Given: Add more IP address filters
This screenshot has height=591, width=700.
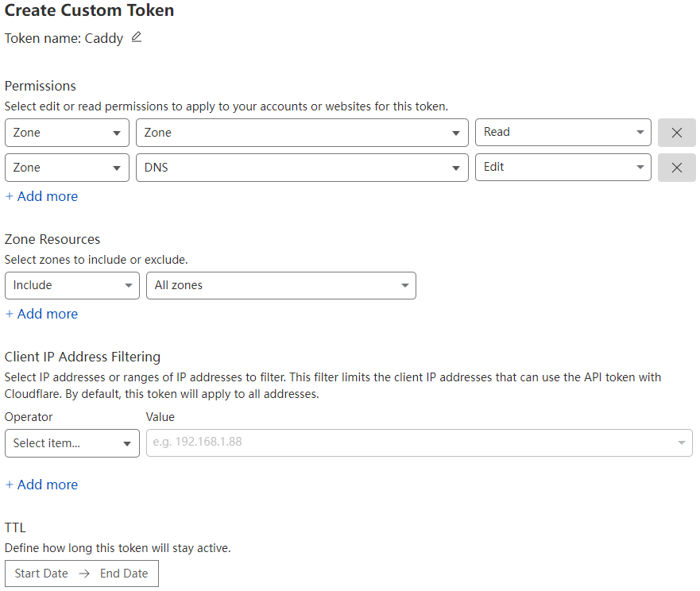Looking at the screenshot, I should 41,484.
